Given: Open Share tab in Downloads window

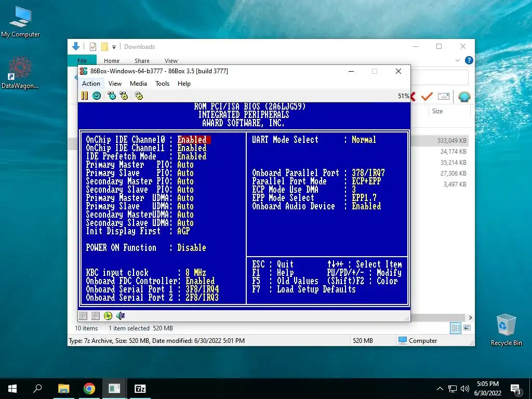Looking at the screenshot, I should 142,61.
